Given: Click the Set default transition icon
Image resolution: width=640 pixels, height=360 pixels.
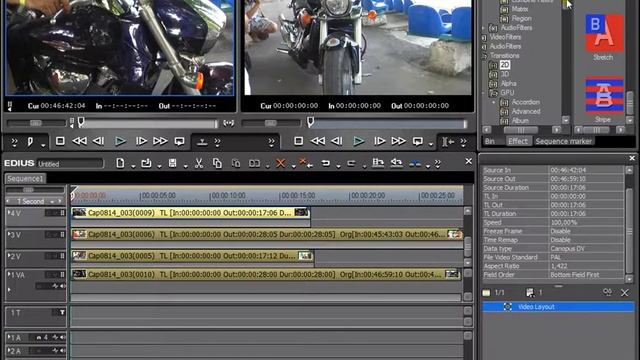Looking at the screenshot, I should coord(396,163).
